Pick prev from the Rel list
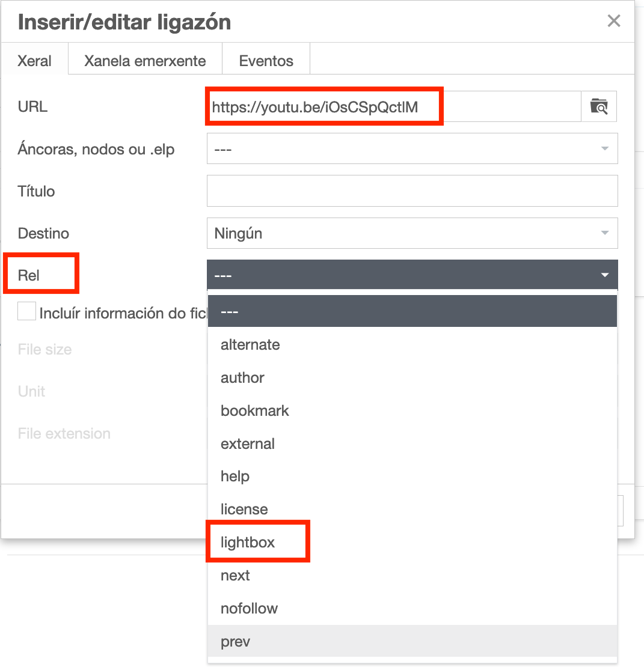This screenshot has height=667, width=644. pyautogui.click(x=235, y=641)
